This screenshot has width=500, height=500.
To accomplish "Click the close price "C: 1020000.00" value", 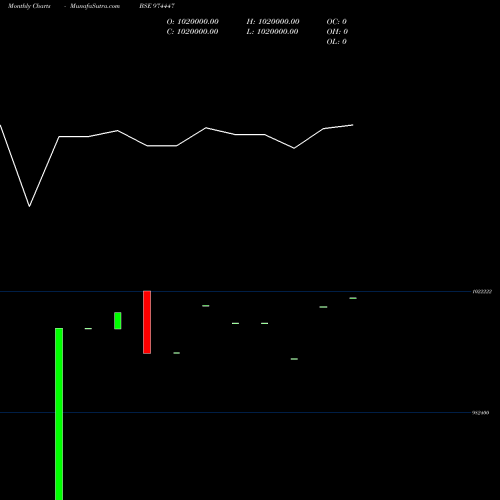I will coord(193,32).
